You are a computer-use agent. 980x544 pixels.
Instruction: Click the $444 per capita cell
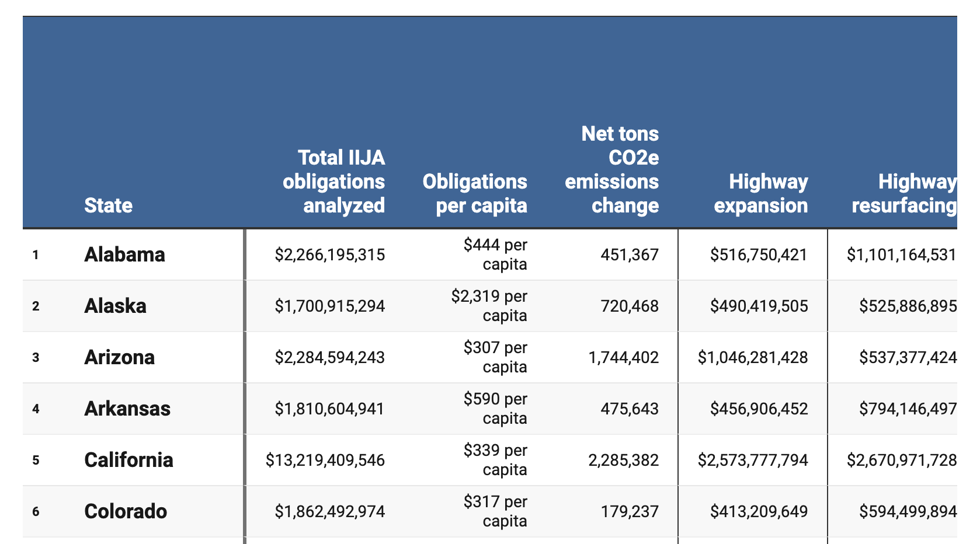click(495, 254)
